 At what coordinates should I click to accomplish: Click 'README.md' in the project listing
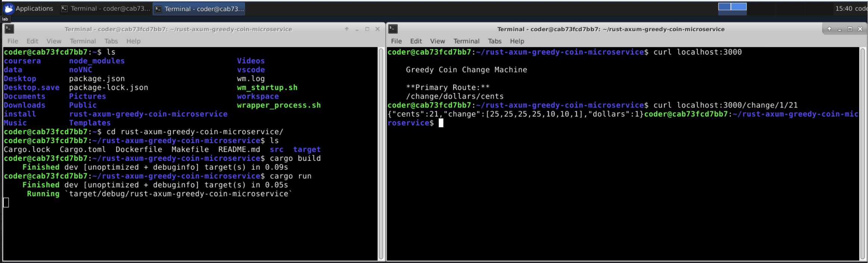click(x=239, y=150)
